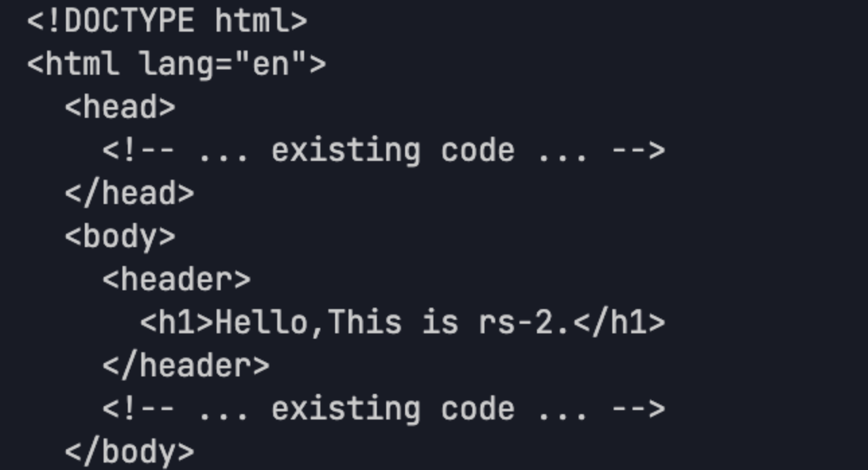The height and width of the screenshot is (470, 868).
Task: Click the closing header tag
Action: pyautogui.click(x=186, y=366)
